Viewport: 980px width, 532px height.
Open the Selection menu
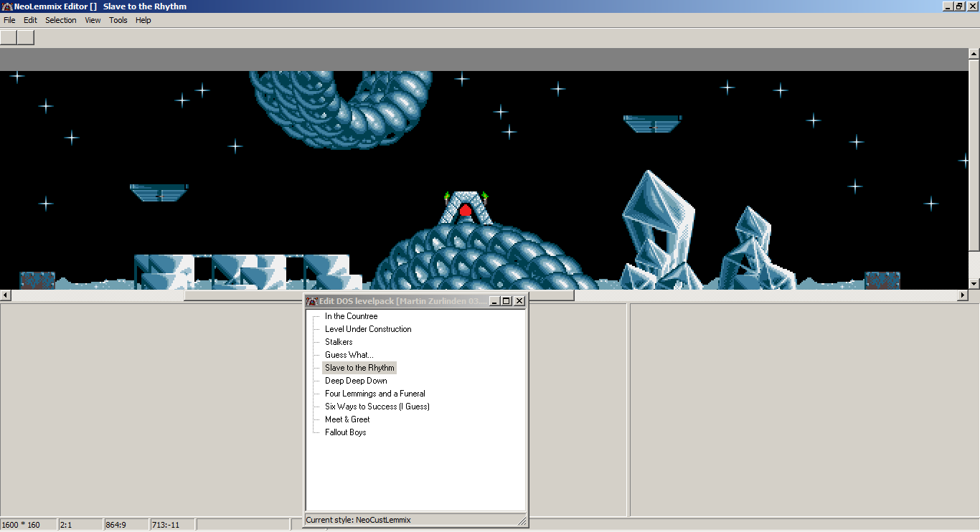61,20
